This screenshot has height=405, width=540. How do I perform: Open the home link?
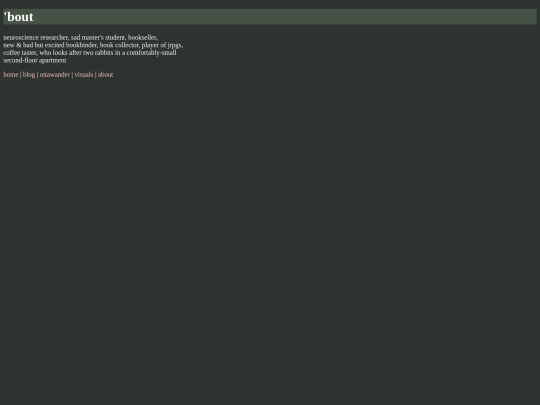[x=11, y=75]
